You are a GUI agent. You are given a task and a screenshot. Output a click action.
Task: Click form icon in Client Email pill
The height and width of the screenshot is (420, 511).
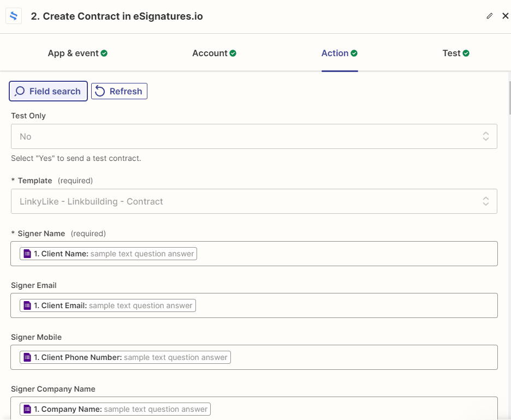coord(27,305)
